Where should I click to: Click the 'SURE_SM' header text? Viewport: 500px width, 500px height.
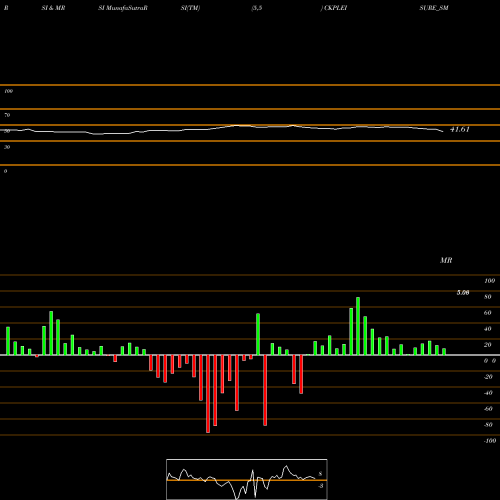coord(434,8)
